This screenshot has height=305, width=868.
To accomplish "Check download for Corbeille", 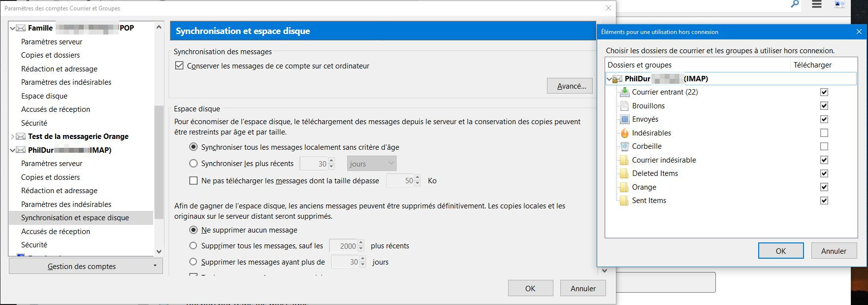I will point(824,146).
